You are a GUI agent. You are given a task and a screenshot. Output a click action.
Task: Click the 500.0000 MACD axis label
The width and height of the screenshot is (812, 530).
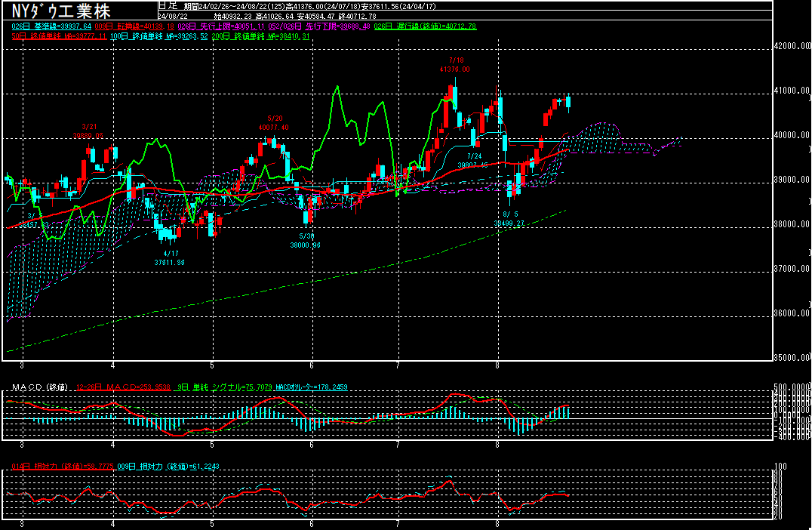click(792, 387)
